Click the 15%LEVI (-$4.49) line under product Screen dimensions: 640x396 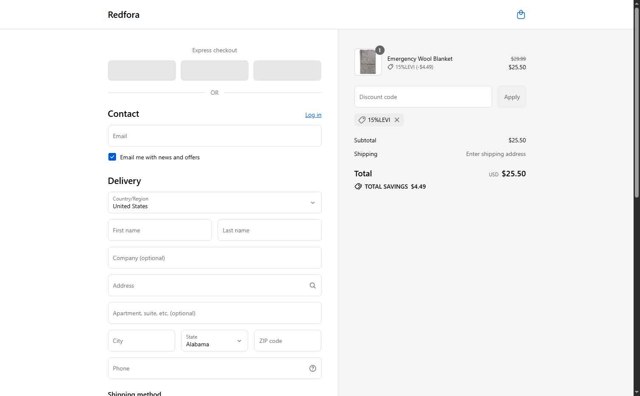(x=411, y=67)
